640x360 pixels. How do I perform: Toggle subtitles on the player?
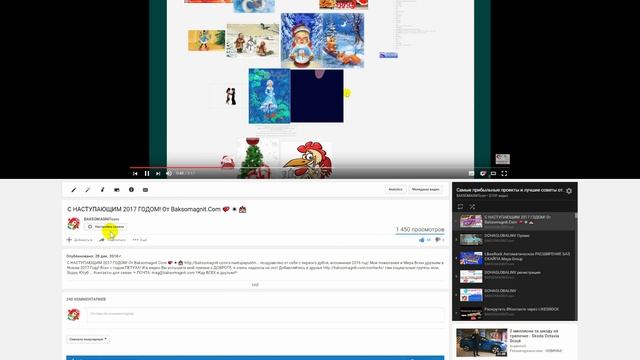[471, 173]
